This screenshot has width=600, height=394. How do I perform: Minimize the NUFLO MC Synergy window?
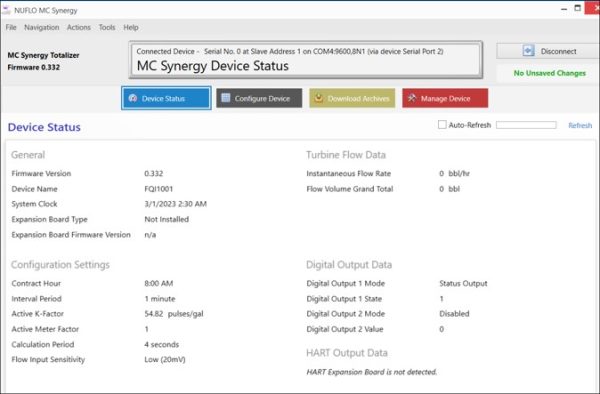click(564, 9)
